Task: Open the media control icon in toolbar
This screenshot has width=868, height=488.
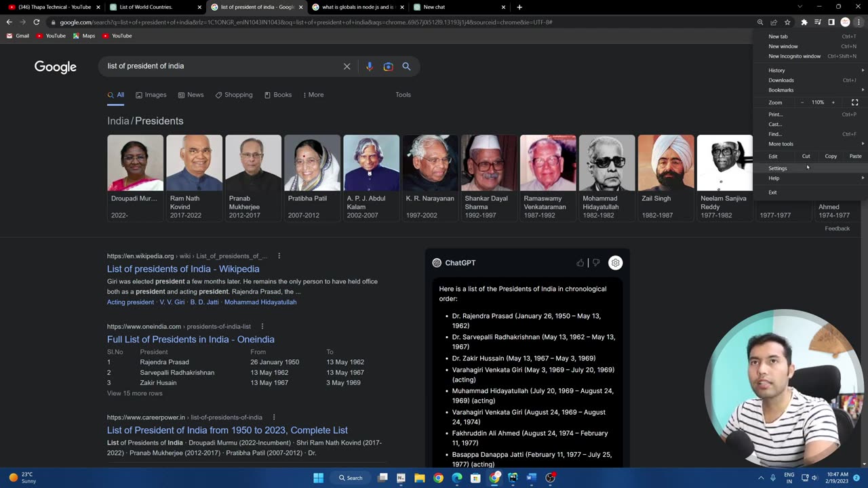Action: pyautogui.click(x=818, y=22)
